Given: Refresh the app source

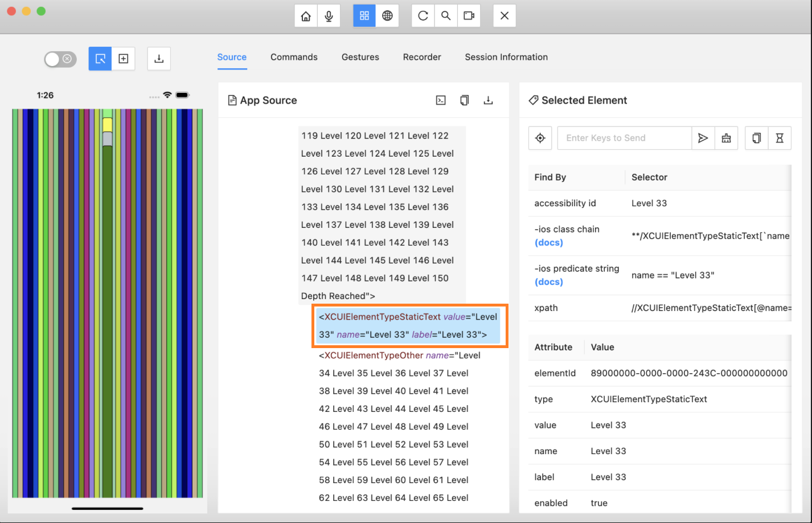Looking at the screenshot, I should [x=423, y=15].
